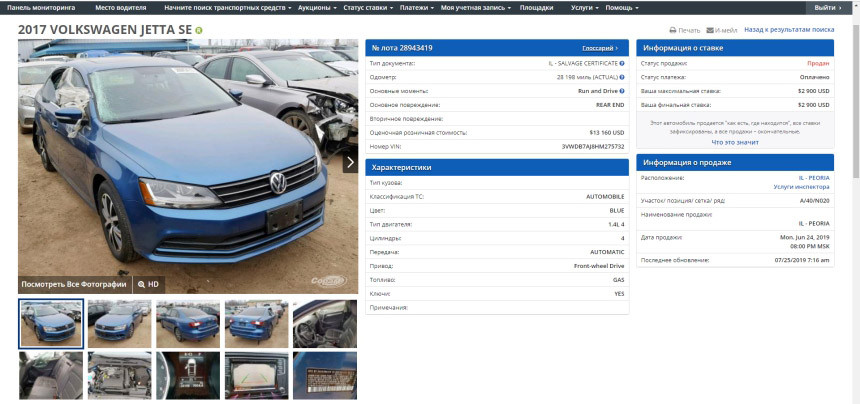Viewport: 860px width, 404px height.
Task: Click the help icon beside Run and Drive
Action: 622,91
